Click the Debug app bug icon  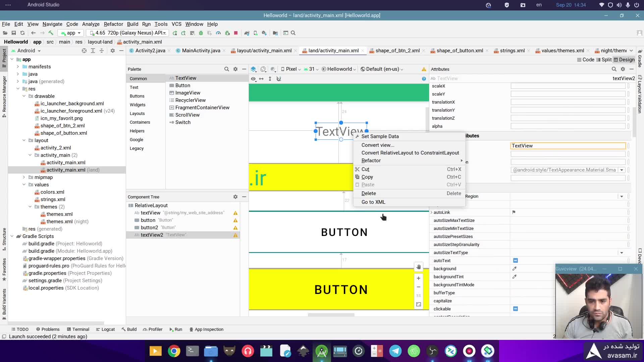[x=201, y=33]
